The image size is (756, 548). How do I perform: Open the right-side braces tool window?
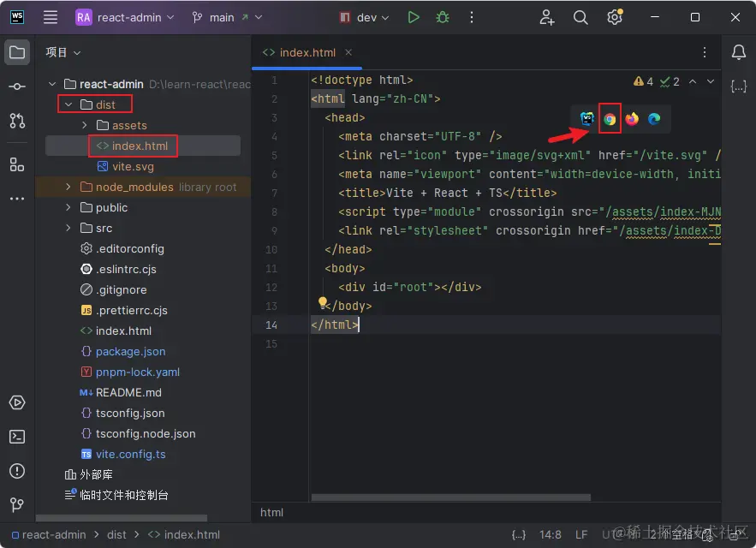coord(739,86)
